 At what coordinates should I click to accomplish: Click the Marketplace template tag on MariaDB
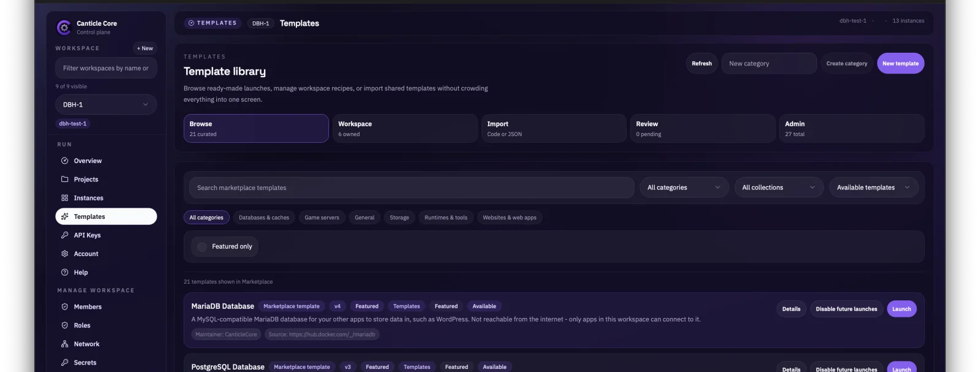(x=292, y=306)
